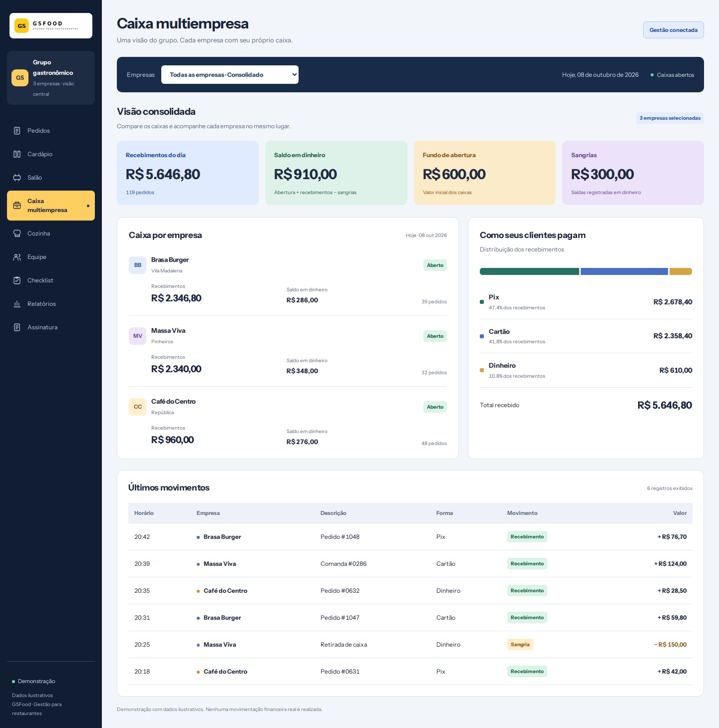Screen dimensions: 719x728
Task: Click the Pedido #1048 description cell
Action: pyautogui.click(x=340, y=537)
